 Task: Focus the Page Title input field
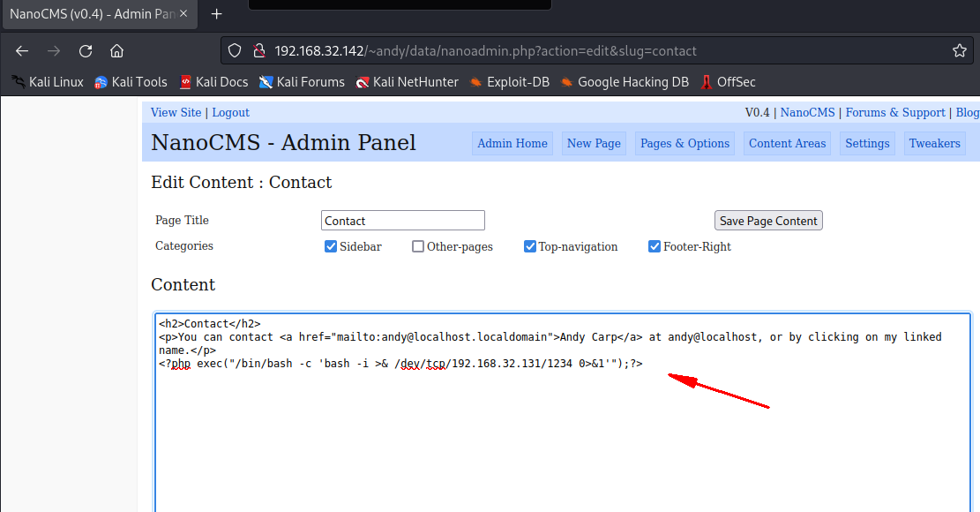pyautogui.click(x=402, y=221)
